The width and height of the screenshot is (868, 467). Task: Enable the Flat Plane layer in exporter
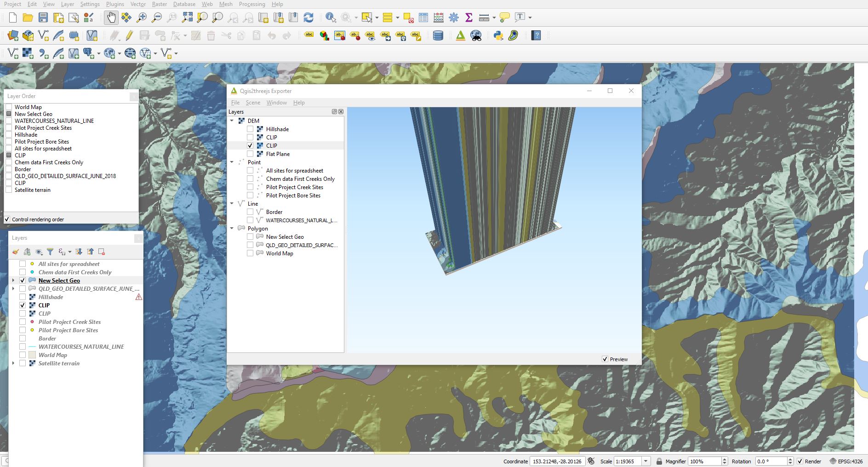pyautogui.click(x=251, y=154)
